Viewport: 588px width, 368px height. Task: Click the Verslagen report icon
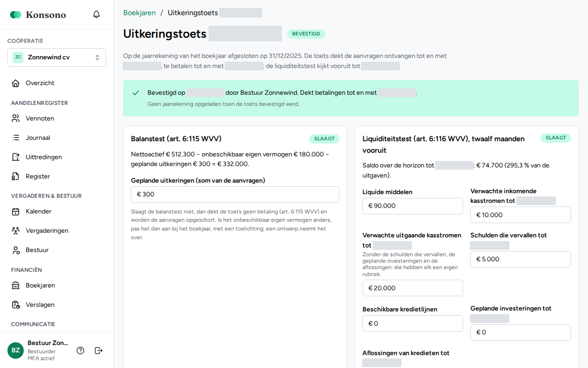tap(16, 305)
